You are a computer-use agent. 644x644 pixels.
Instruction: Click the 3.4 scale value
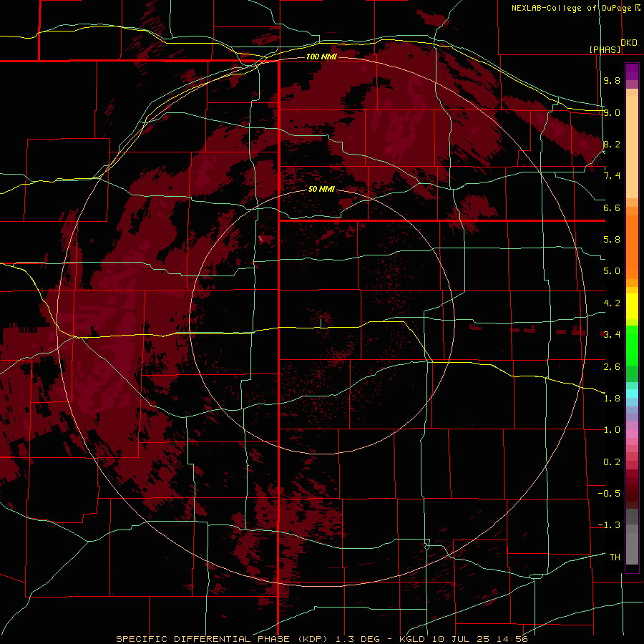[x=612, y=335]
